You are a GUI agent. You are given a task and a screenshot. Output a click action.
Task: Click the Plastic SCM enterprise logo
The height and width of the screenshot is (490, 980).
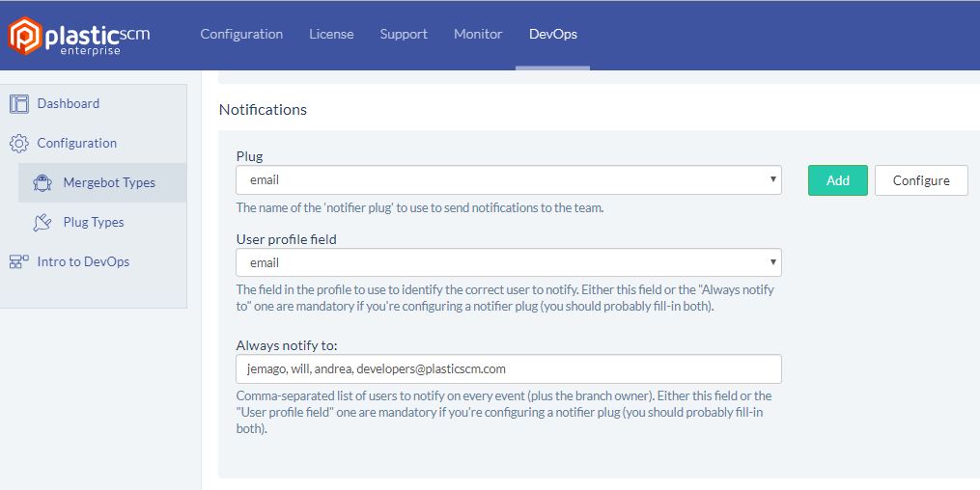tap(79, 37)
